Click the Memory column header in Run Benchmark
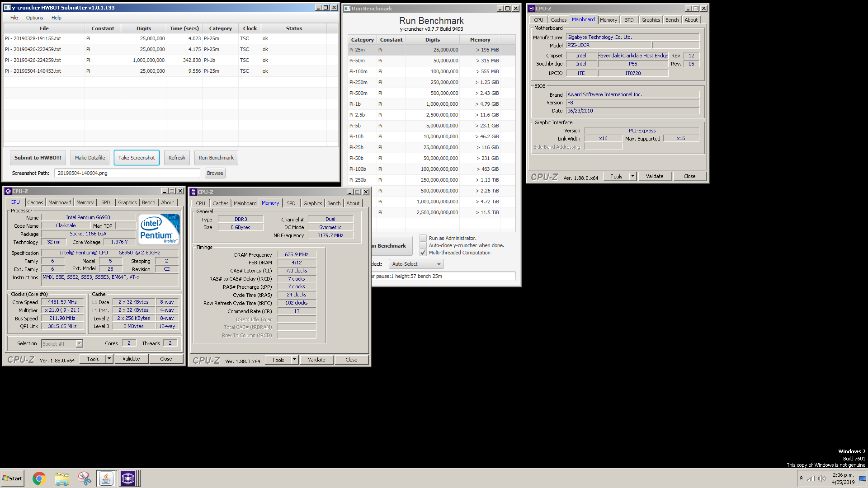The image size is (868, 488). (x=480, y=40)
